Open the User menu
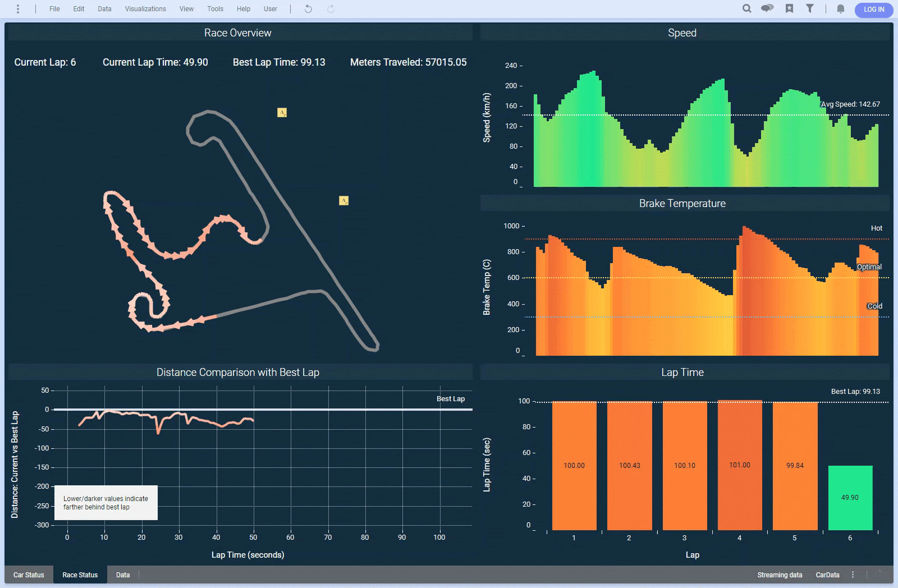This screenshot has width=898, height=588. click(x=271, y=9)
